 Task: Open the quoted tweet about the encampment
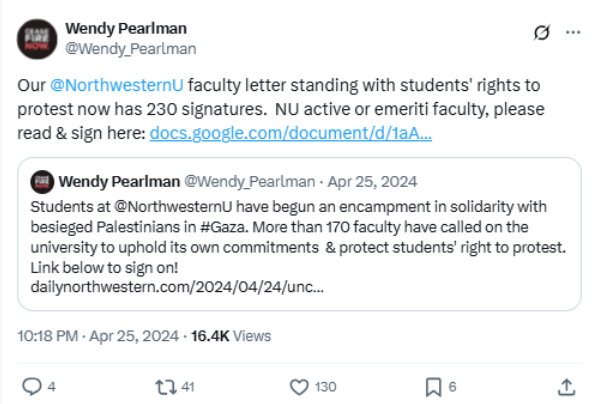point(299,234)
